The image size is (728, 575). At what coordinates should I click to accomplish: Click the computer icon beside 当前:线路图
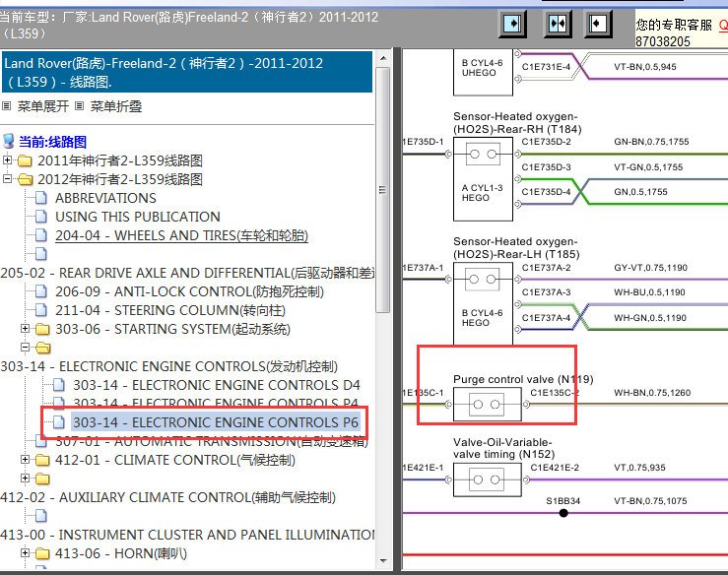[x=8, y=141]
